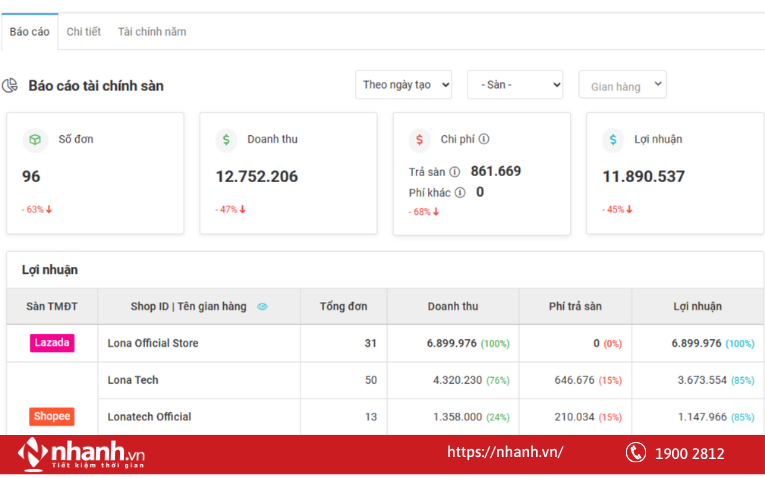Open the Gian hàng dropdown

click(622, 86)
